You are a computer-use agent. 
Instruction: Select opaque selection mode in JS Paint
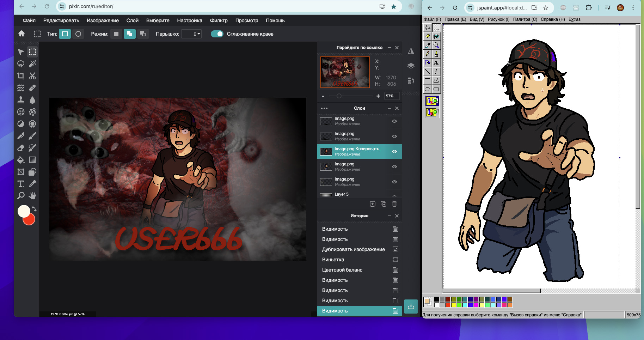pyautogui.click(x=433, y=101)
